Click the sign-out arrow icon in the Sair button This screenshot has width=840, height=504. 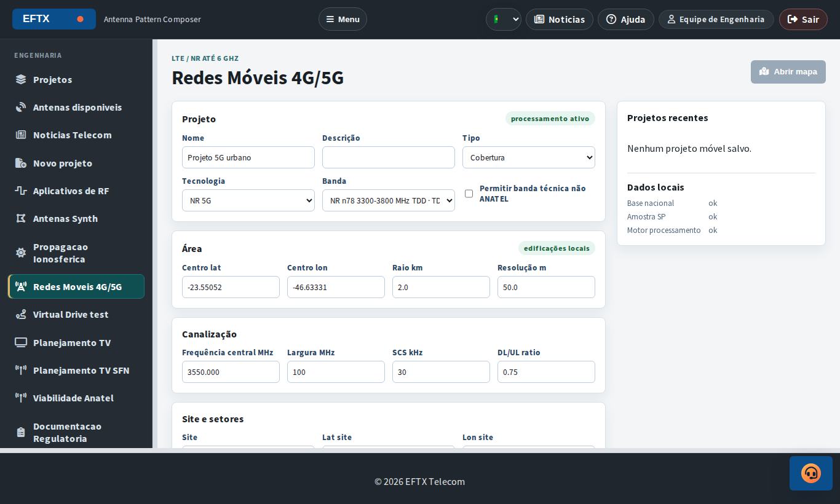coord(793,19)
